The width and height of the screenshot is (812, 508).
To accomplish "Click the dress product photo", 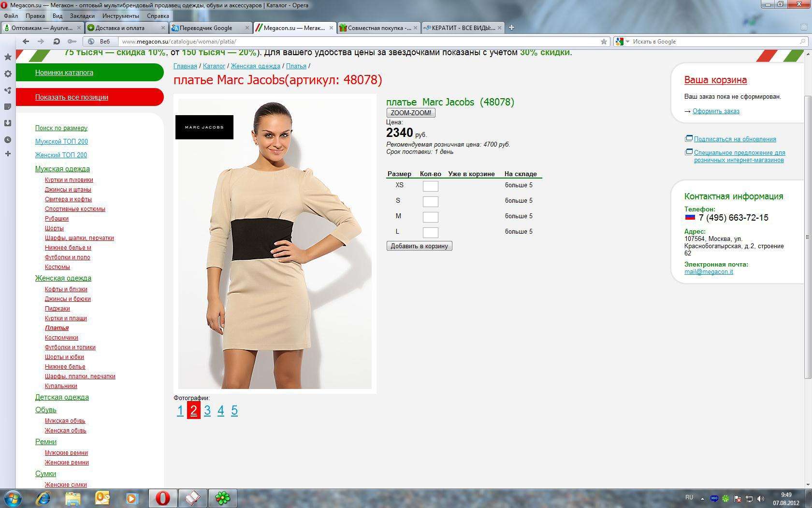I will [275, 244].
